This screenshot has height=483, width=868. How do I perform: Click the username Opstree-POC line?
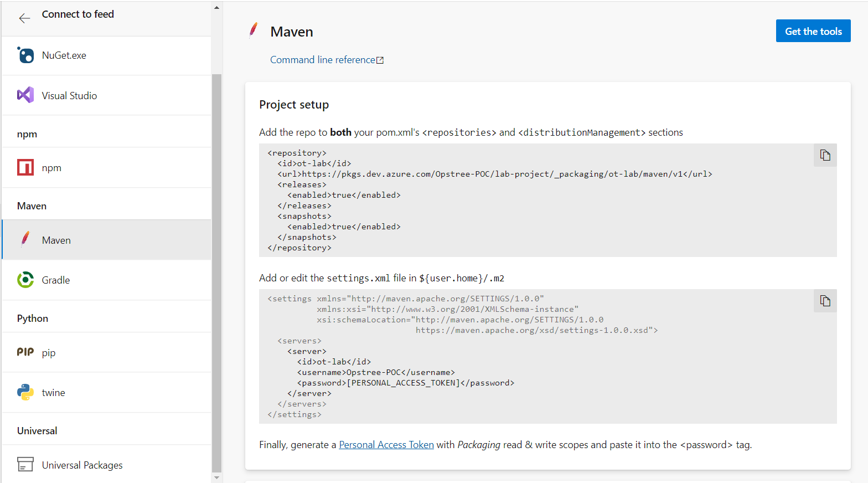point(376,372)
